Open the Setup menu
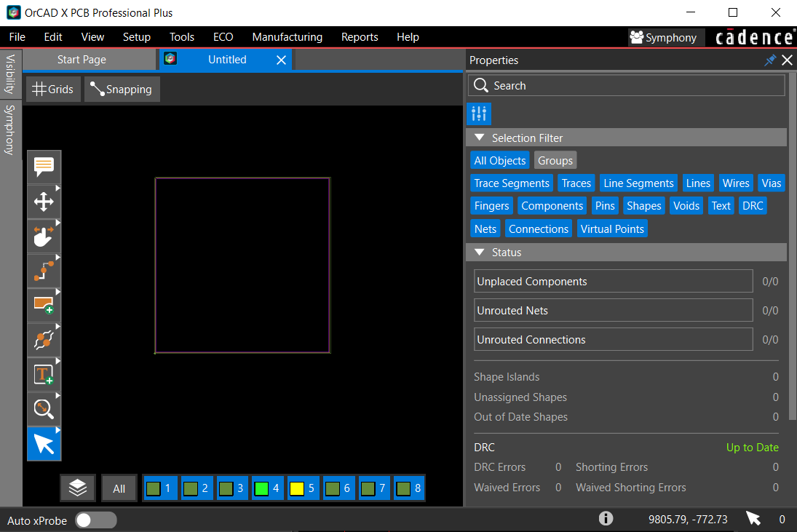This screenshot has height=532, width=797. point(137,37)
